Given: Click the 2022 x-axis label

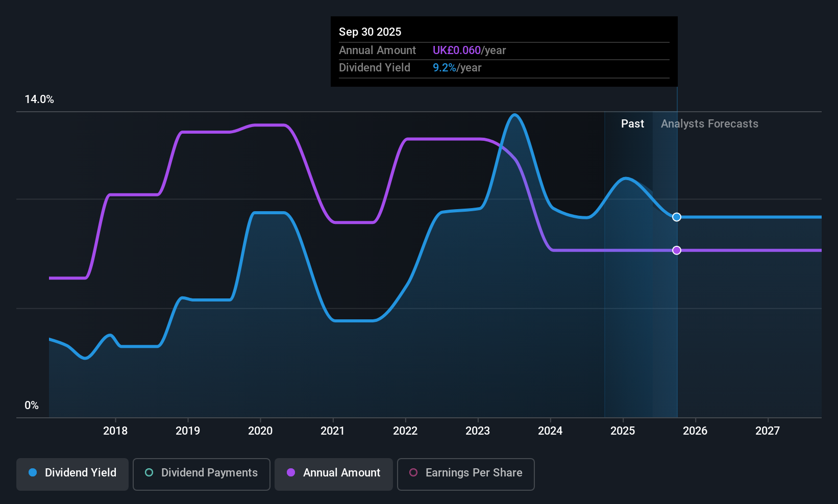Looking at the screenshot, I should point(405,431).
